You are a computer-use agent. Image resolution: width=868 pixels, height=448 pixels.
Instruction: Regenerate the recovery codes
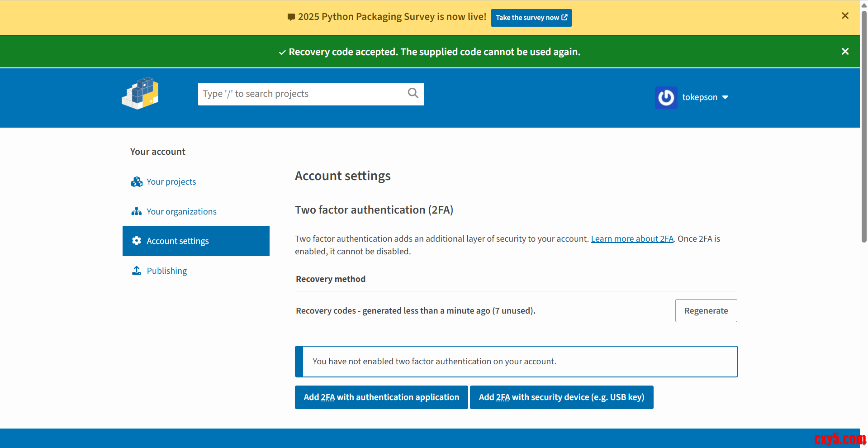coord(706,311)
